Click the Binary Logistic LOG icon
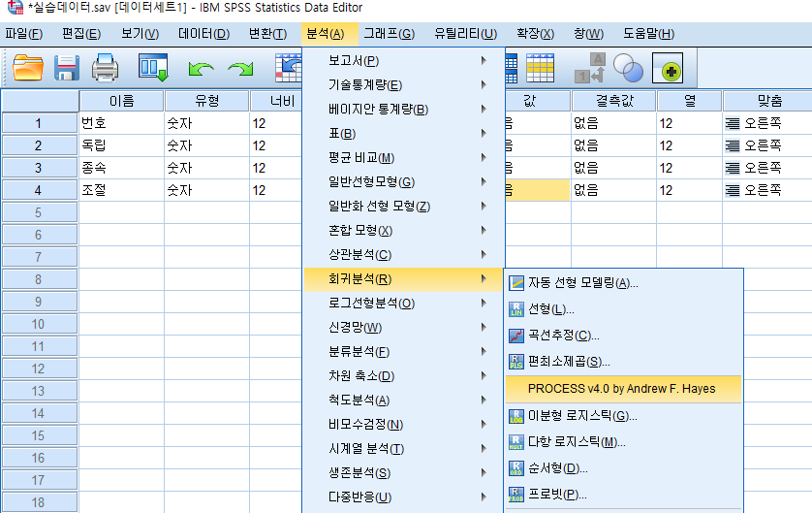 (x=516, y=416)
